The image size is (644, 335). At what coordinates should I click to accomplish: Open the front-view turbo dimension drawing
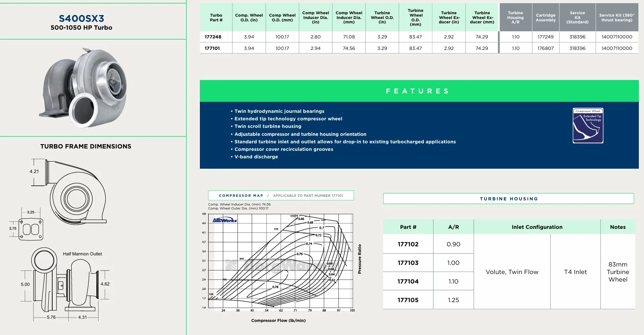69,192
